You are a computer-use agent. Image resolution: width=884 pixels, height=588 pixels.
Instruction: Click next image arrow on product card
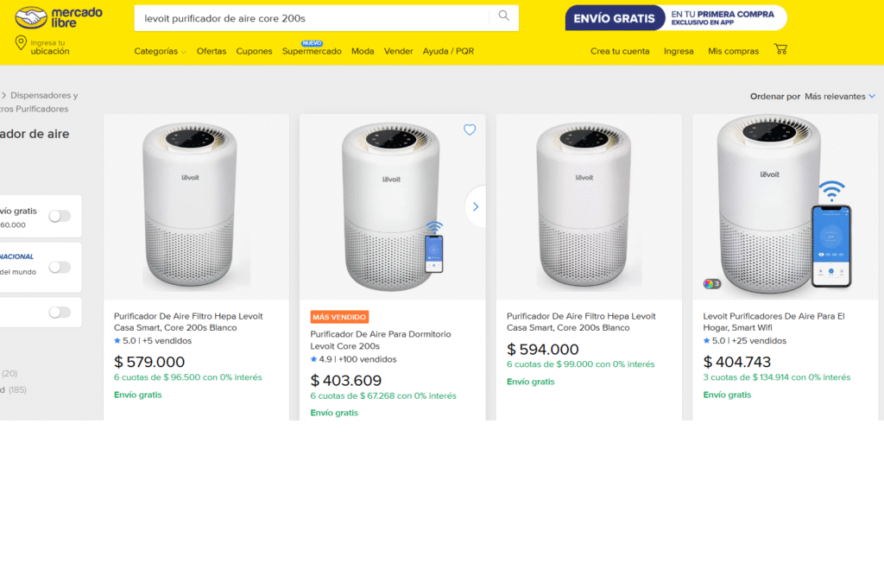click(476, 207)
